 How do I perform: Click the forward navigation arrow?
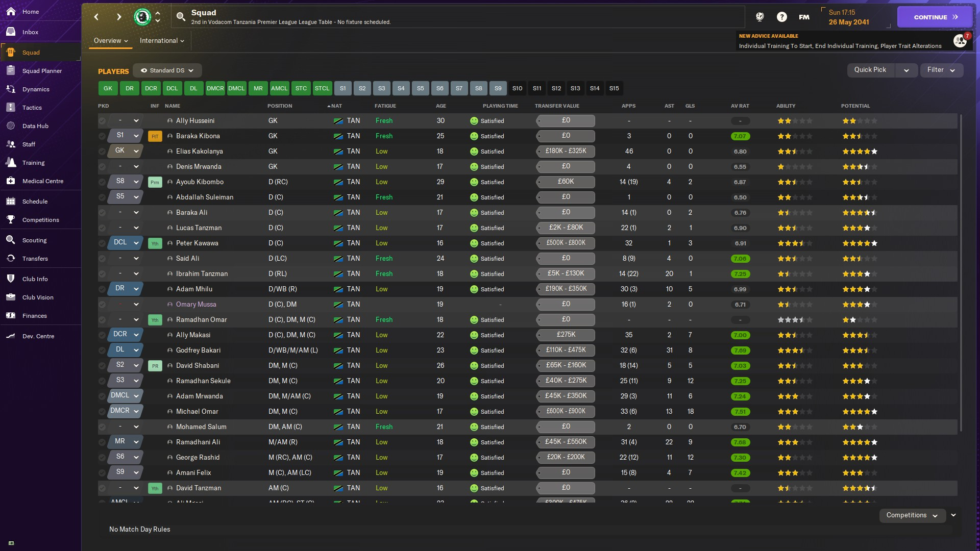pos(119,17)
